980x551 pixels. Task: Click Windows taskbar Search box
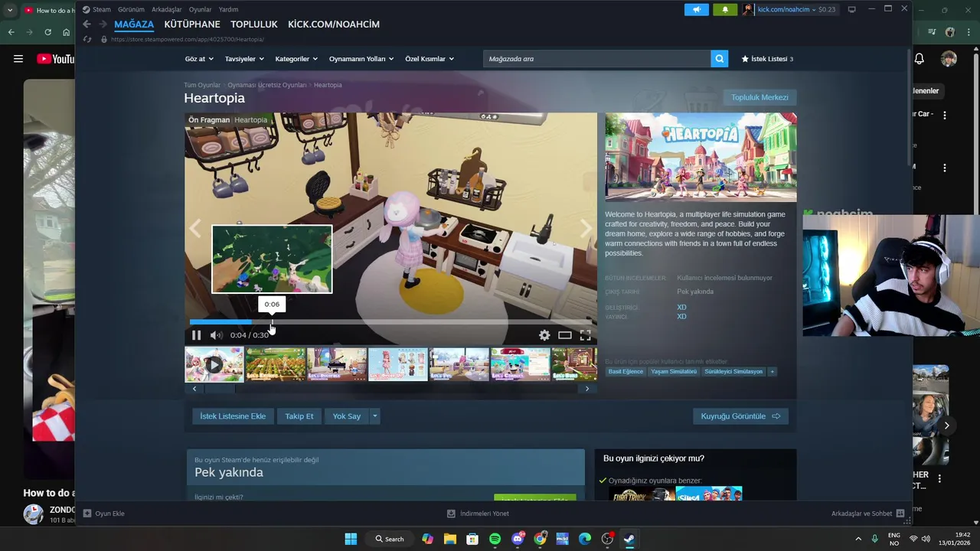(389, 539)
